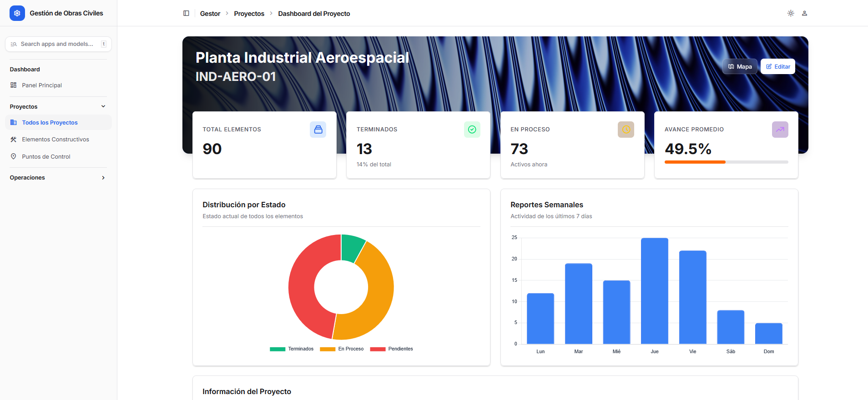Navigate to Proyectos breadcrumb link
The image size is (868, 400).
pos(249,14)
